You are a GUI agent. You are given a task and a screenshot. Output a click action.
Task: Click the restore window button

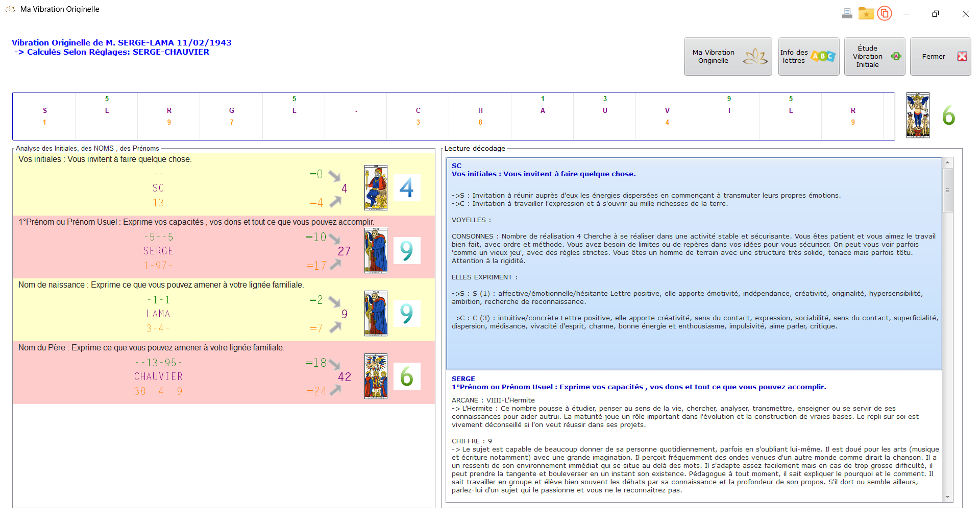tap(936, 14)
